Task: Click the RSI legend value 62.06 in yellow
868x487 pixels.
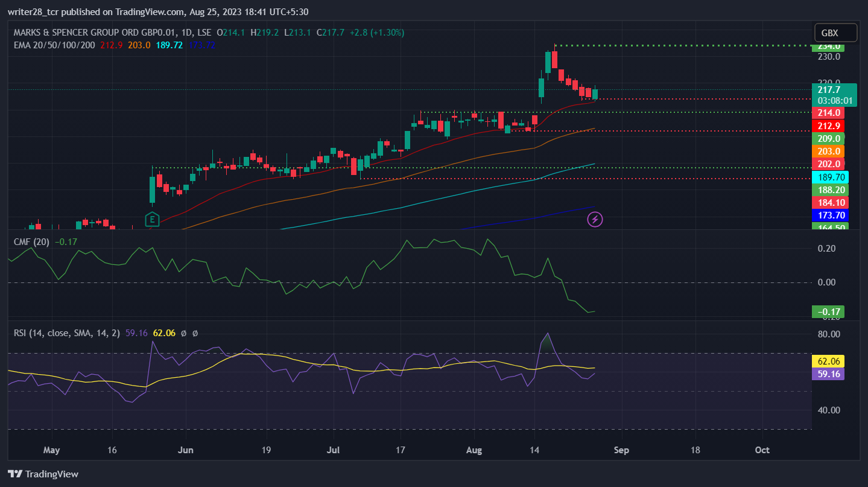Action: pyautogui.click(x=164, y=333)
